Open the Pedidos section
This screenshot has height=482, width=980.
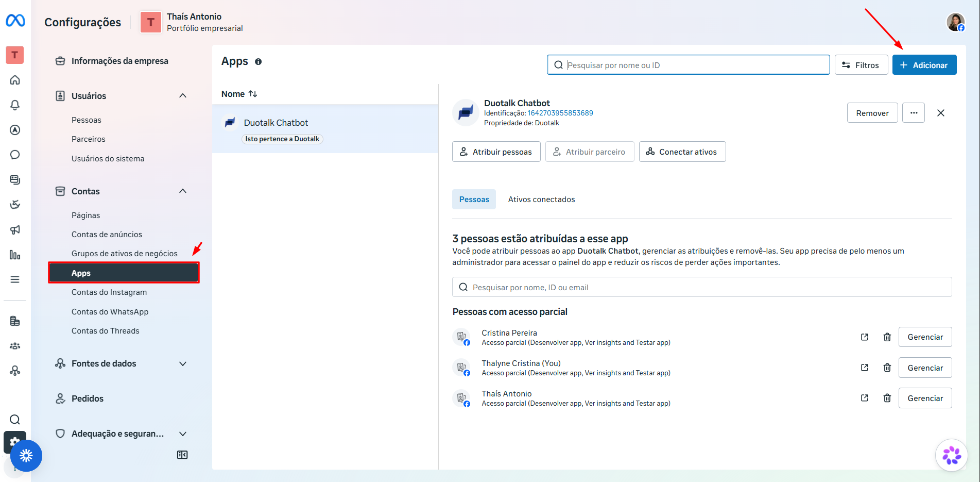[88, 398]
